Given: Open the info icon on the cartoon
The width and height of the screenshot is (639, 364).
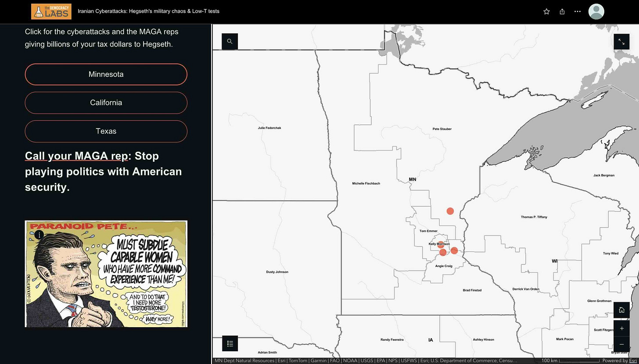Looking at the screenshot, I should [39, 235].
